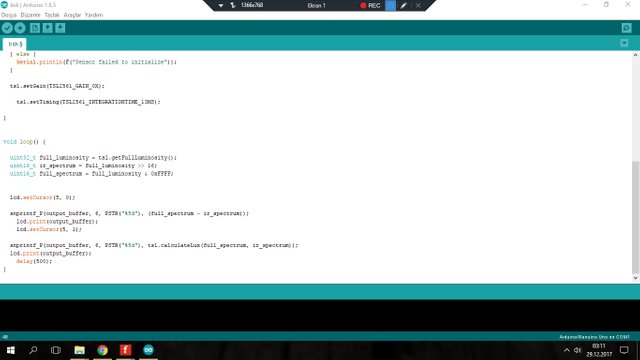The width and height of the screenshot is (640, 360).
Task: Open the red F app on taskbar
Action: click(x=125, y=350)
